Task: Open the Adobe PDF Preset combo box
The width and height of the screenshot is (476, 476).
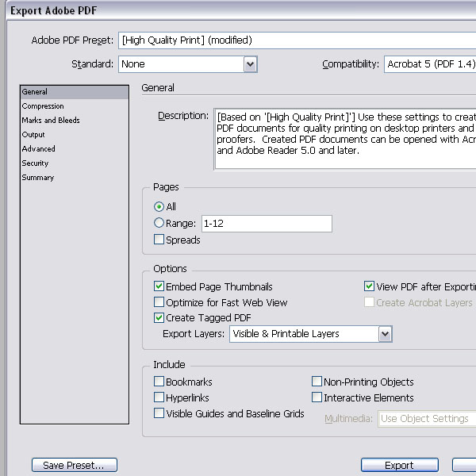Action: 297,40
